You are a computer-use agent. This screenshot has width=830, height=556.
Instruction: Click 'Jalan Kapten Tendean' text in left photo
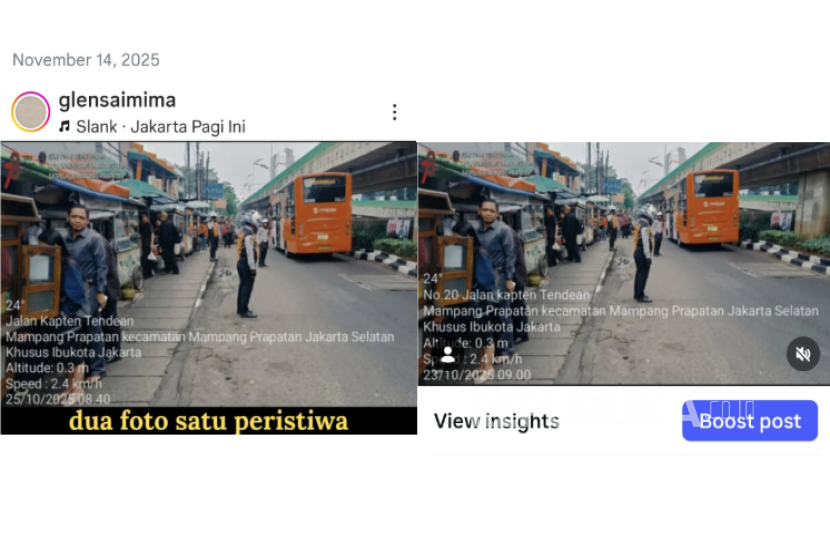tap(70, 321)
